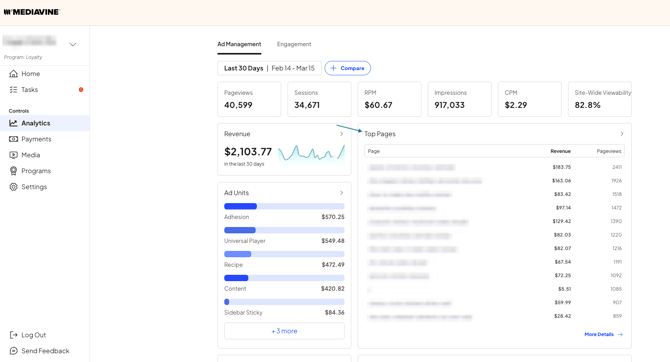
Task: Click the plus icon in Compare button
Action: (x=333, y=68)
